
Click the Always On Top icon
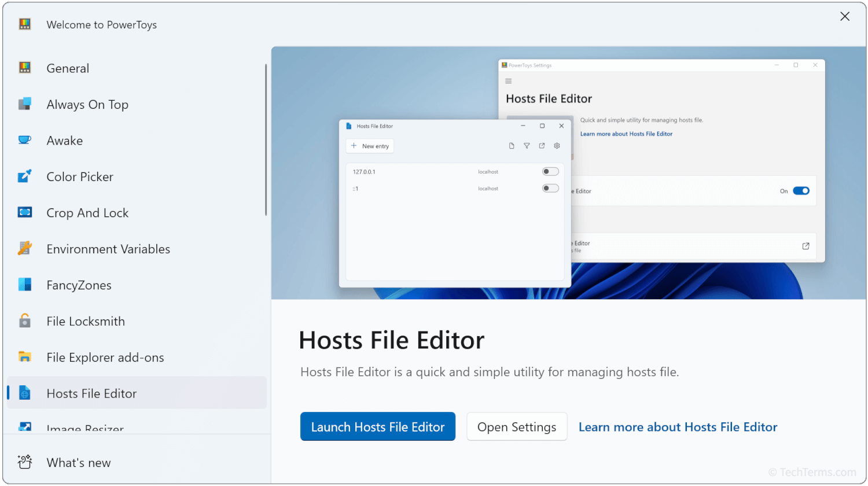click(25, 104)
